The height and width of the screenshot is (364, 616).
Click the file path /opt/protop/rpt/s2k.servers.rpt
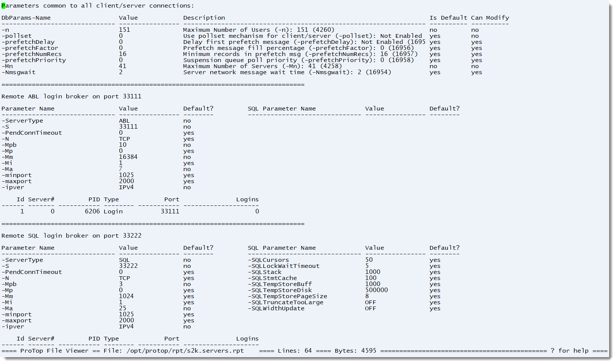(x=185, y=351)
